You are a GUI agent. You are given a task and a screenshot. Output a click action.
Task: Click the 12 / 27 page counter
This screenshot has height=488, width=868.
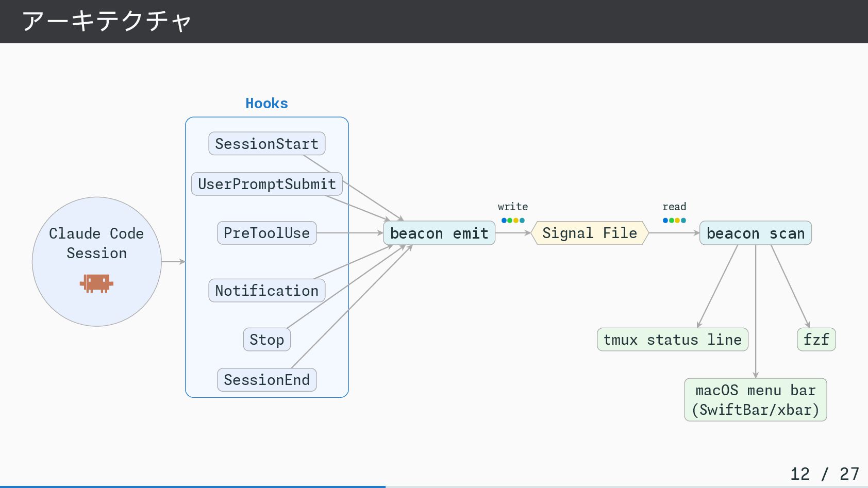(824, 474)
